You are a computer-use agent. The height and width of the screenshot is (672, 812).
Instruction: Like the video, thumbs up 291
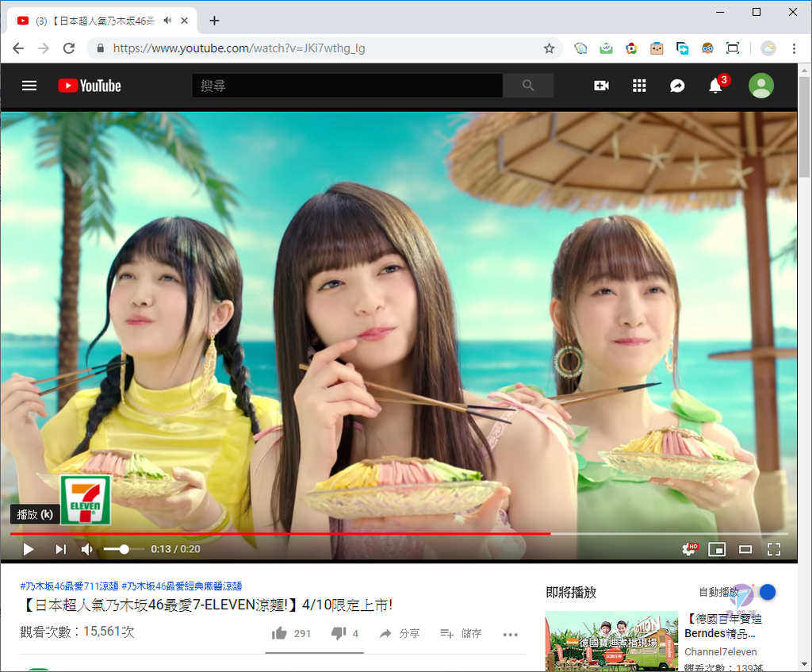point(291,633)
